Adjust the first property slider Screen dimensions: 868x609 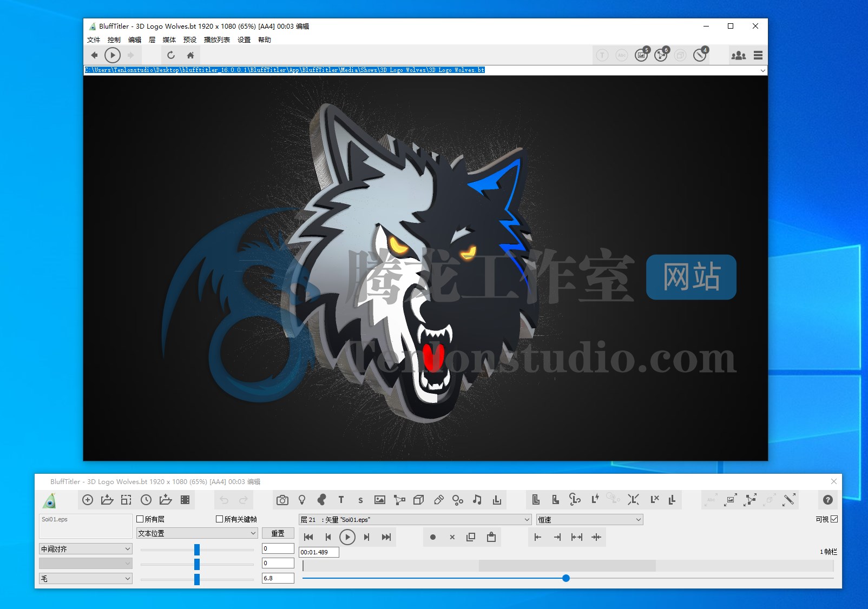[197, 550]
